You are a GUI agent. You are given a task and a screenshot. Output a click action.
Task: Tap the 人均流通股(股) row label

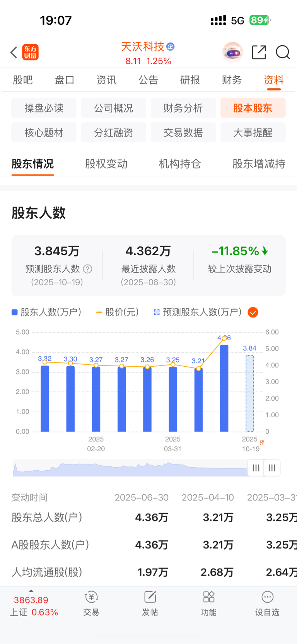tap(47, 572)
